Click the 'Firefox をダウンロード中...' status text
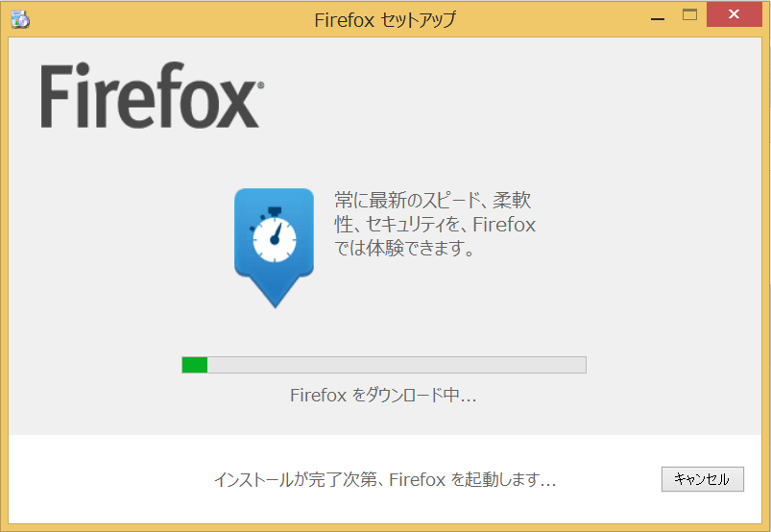 pyautogui.click(x=383, y=395)
